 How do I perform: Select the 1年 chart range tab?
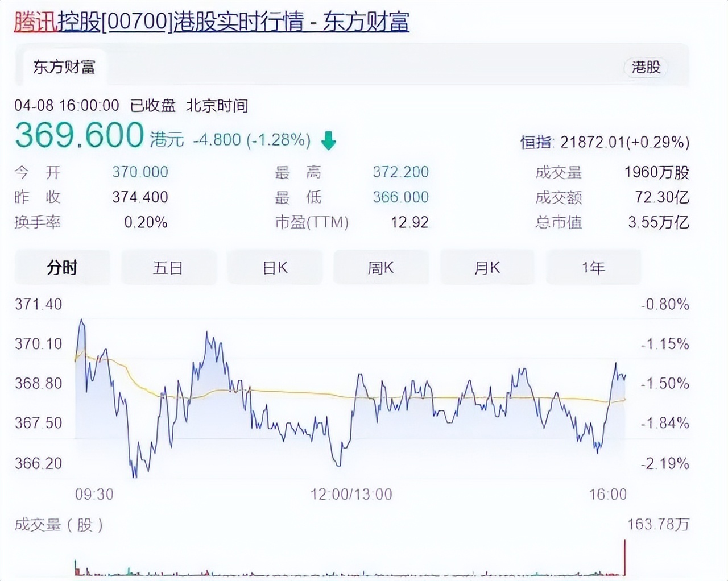[593, 267]
